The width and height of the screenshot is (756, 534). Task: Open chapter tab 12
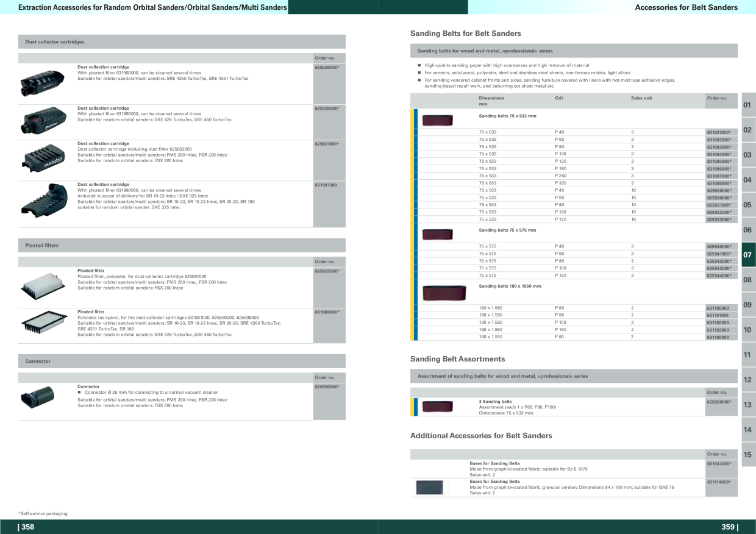[x=748, y=380]
